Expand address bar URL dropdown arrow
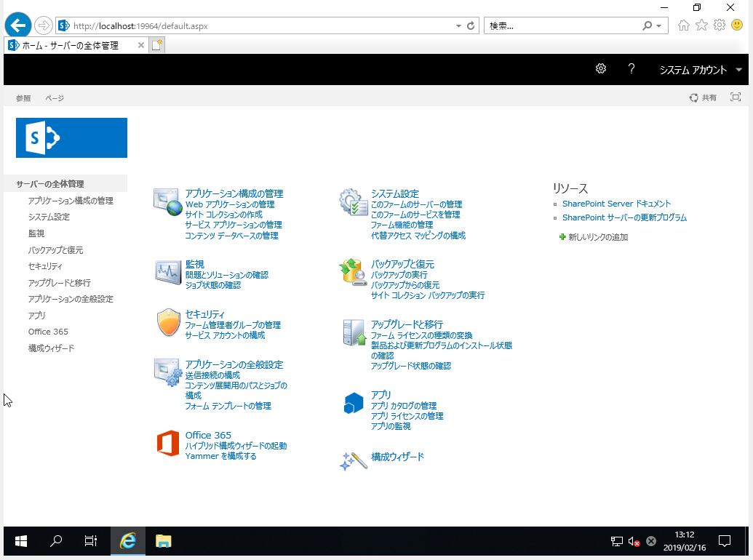This screenshot has width=753, height=560. click(x=458, y=26)
